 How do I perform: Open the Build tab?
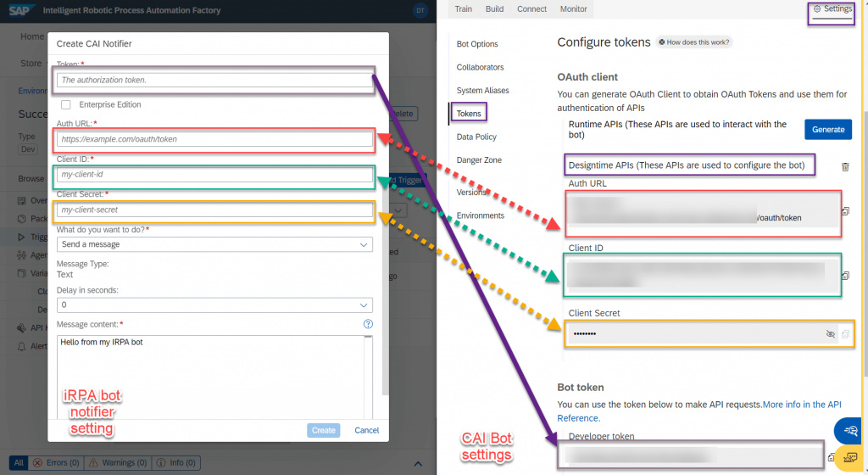coord(494,8)
